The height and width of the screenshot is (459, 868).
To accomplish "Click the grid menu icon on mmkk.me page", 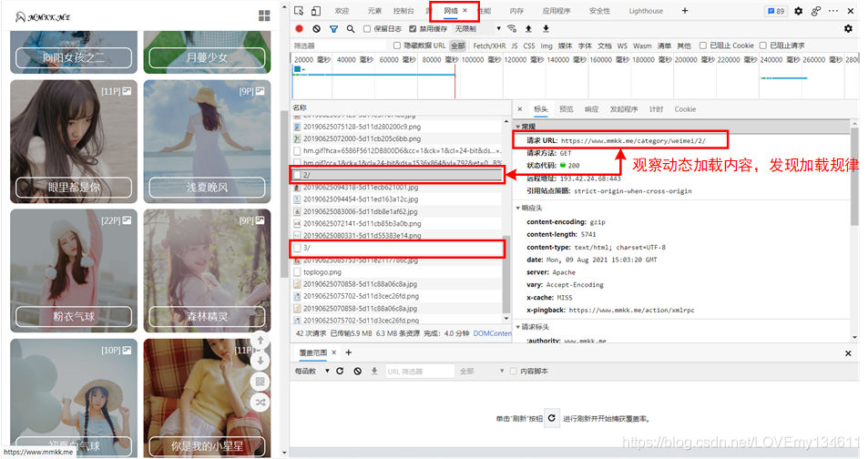I will tap(265, 16).
